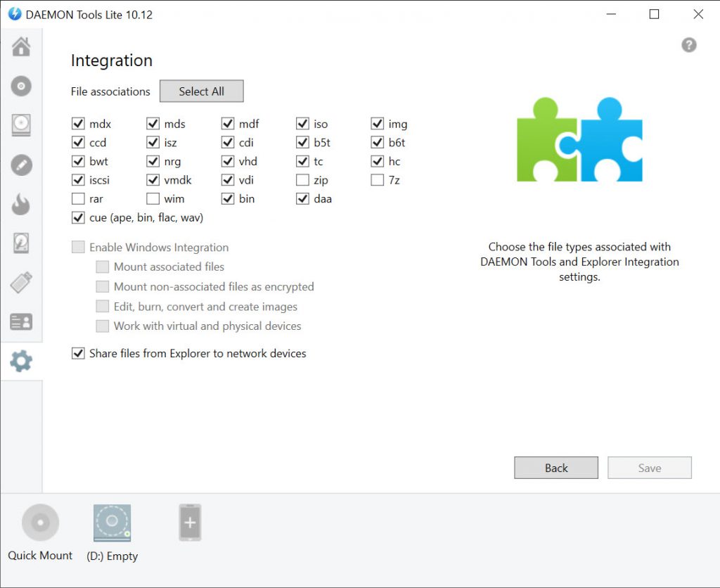720x588 pixels.
Task: Click the USB stick sidebar icon
Action: coord(21,283)
